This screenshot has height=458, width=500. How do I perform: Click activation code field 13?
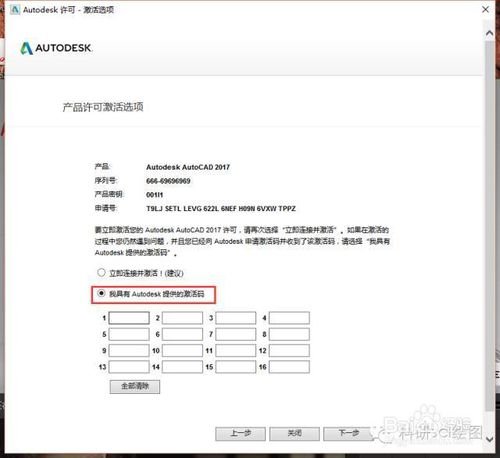point(129,367)
